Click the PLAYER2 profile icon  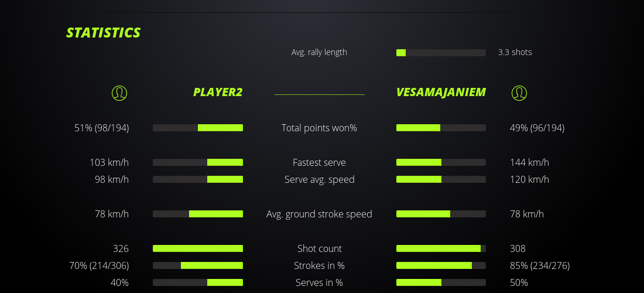coord(119,93)
